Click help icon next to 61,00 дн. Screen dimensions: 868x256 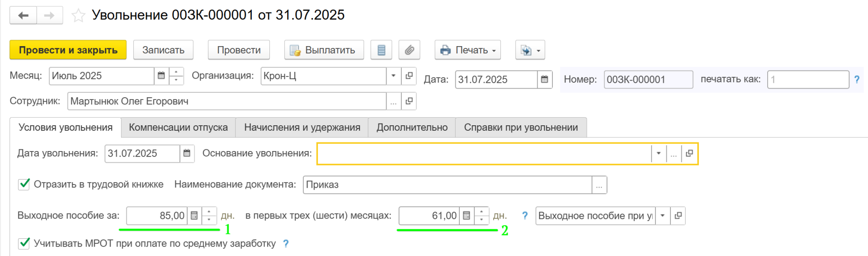pyautogui.click(x=524, y=216)
